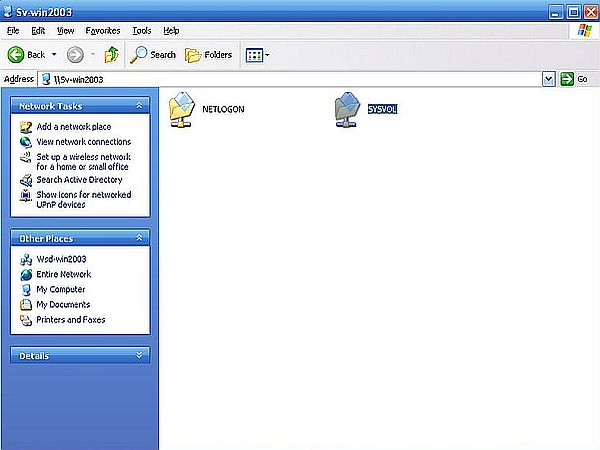Minimize the Sv-win2003 window
This screenshot has width=600, height=450.
tap(556, 12)
